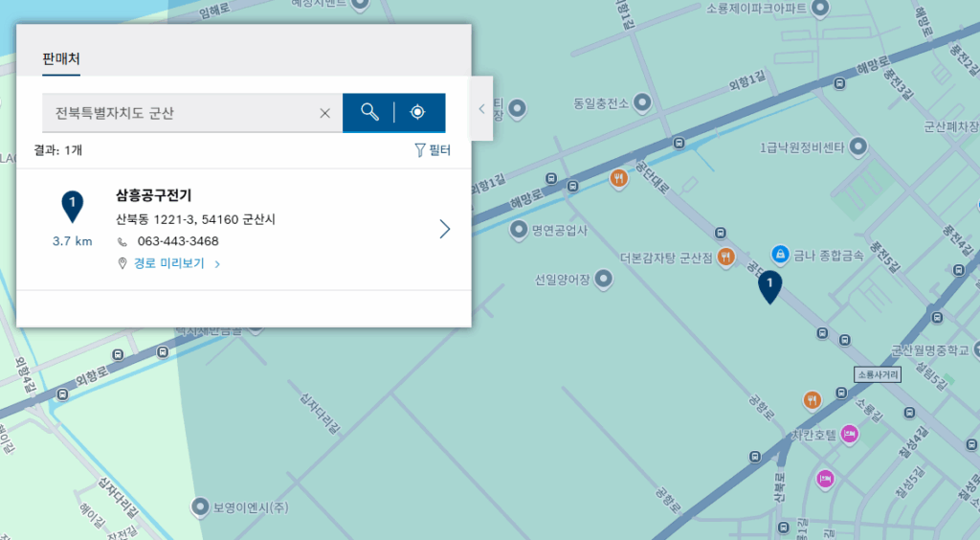The width and height of the screenshot is (980, 540).
Task: Click pink hotel marker below 차칸호텔
Action: [825, 479]
